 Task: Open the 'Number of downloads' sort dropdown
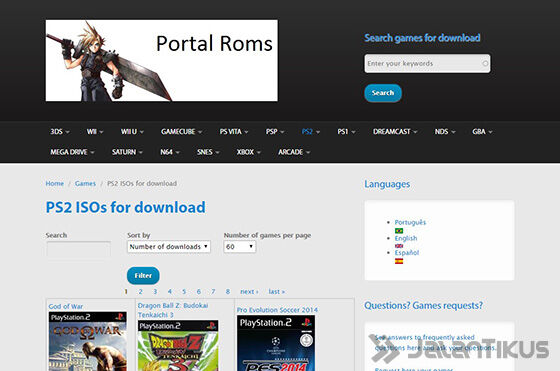(x=169, y=247)
